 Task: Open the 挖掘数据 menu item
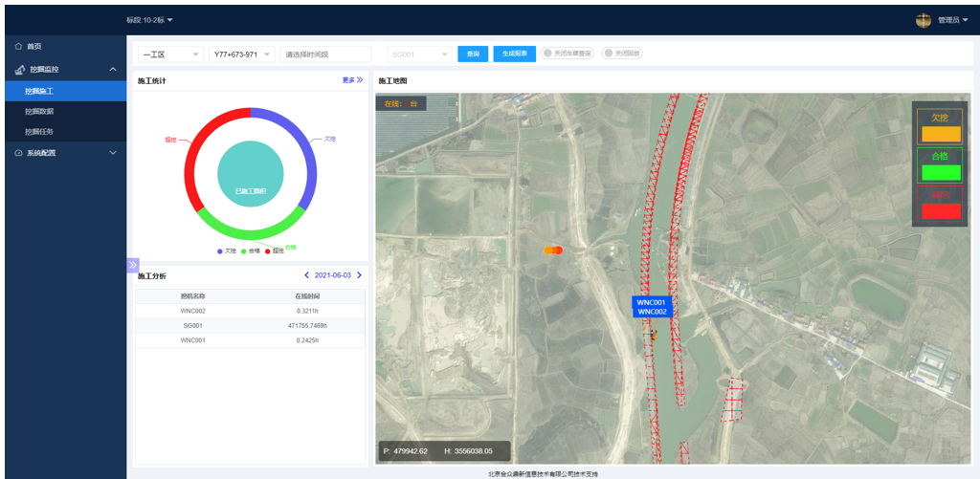coord(40,112)
